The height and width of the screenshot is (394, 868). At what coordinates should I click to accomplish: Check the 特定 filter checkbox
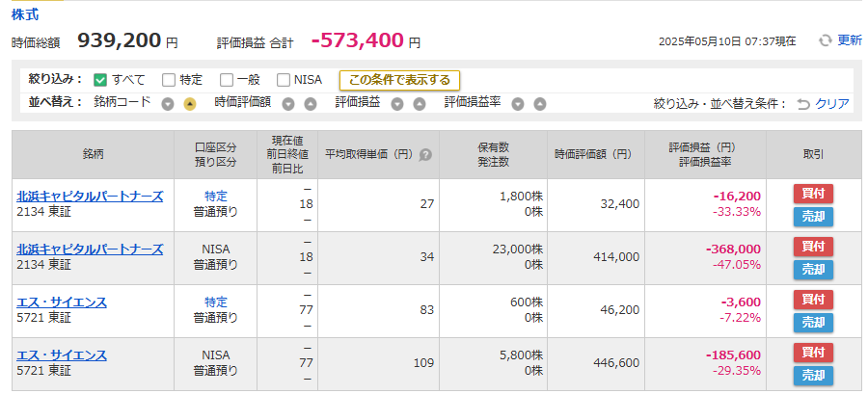[x=168, y=80]
